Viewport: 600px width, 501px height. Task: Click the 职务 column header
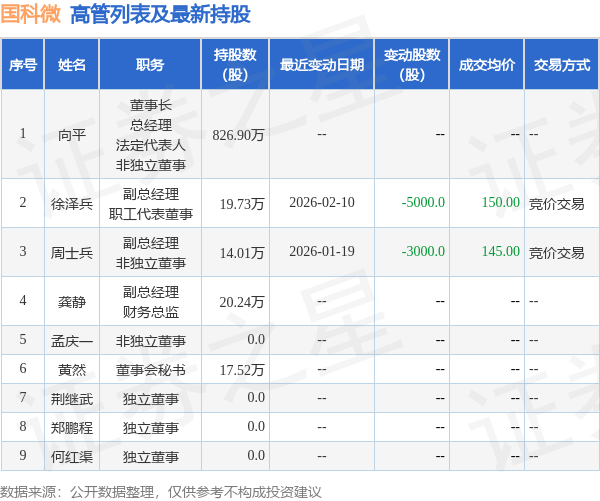150,65
